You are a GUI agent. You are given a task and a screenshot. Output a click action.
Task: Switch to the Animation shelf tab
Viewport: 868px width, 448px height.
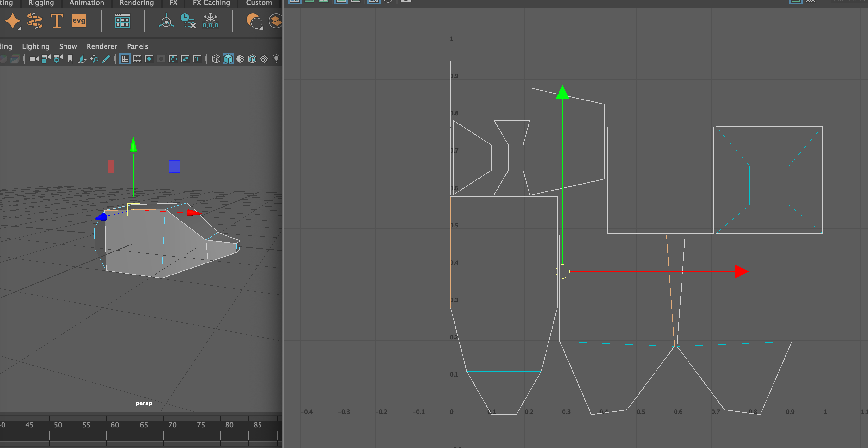pos(87,3)
